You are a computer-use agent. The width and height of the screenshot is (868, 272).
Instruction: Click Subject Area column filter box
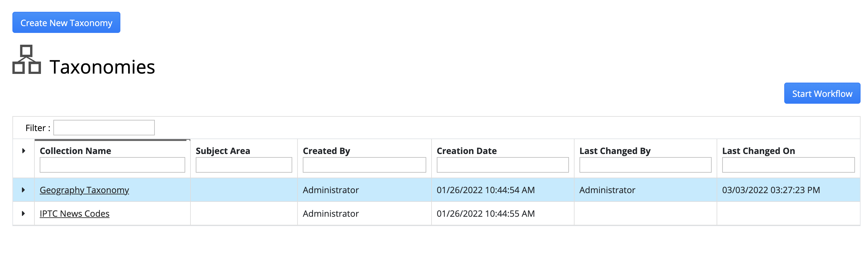tap(244, 165)
